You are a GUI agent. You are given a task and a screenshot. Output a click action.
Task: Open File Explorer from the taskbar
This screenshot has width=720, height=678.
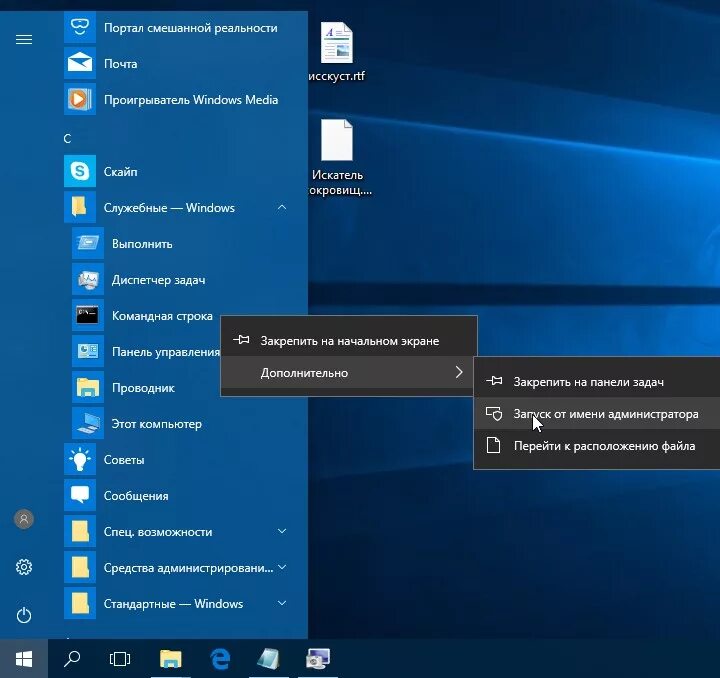click(x=170, y=659)
